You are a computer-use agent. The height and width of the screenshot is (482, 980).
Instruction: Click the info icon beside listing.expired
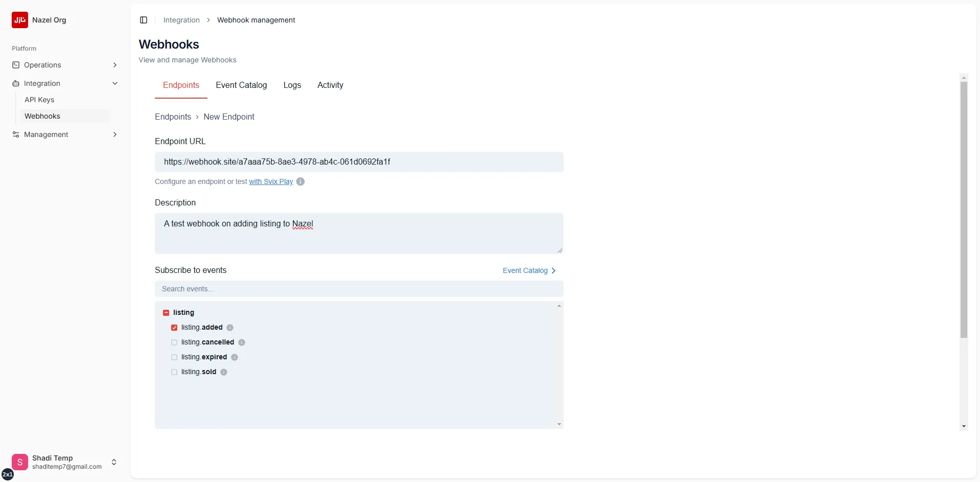(x=235, y=357)
